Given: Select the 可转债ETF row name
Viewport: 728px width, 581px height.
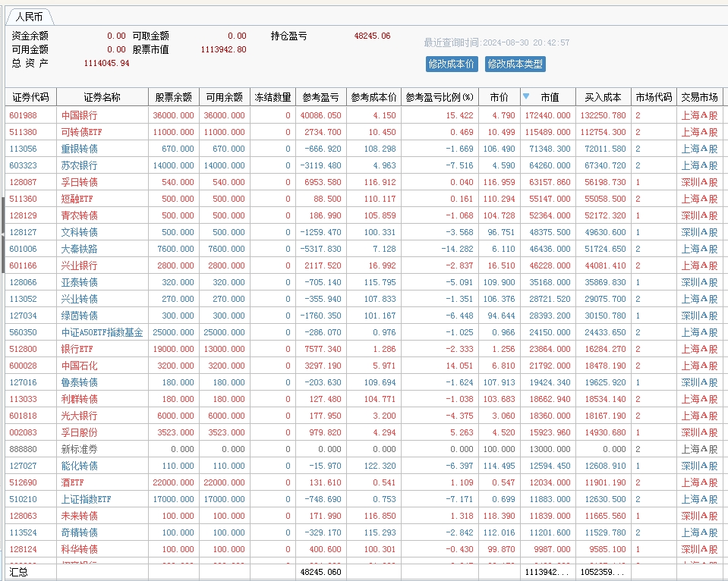Looking at the screenshot, I should pos(82,132).
